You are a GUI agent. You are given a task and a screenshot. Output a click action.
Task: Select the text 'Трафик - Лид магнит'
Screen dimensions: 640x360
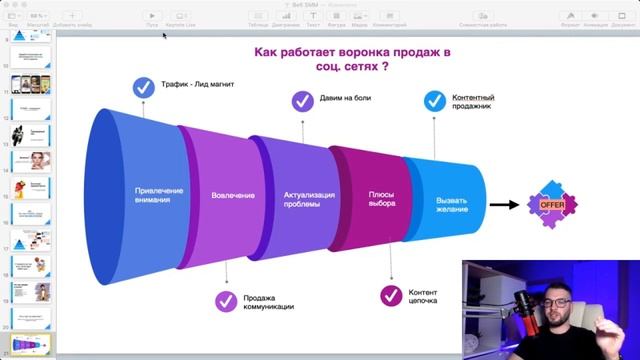pyautogui.click(x=198, y=84)
